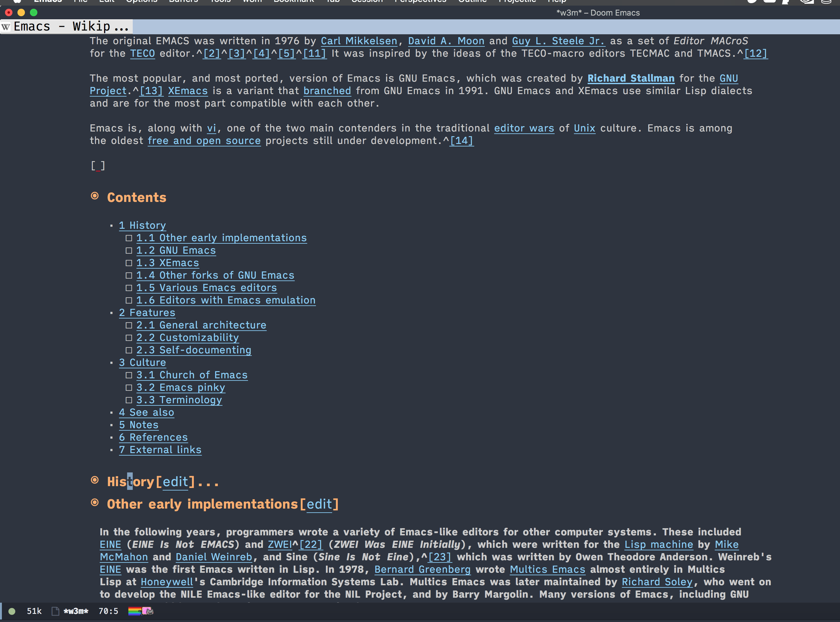Open the *w3m* buffer name in modeline

pos(76,611)
